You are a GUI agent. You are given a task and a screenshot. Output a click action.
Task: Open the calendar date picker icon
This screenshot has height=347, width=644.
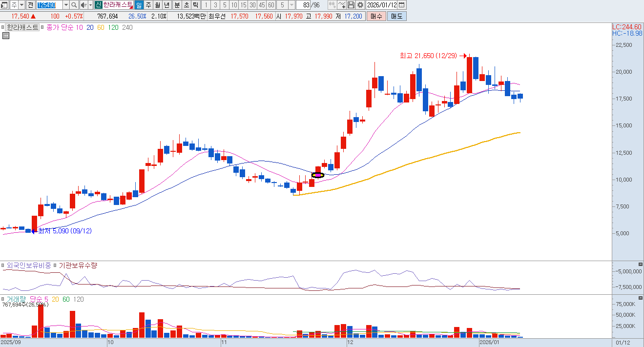coord(401,5)
